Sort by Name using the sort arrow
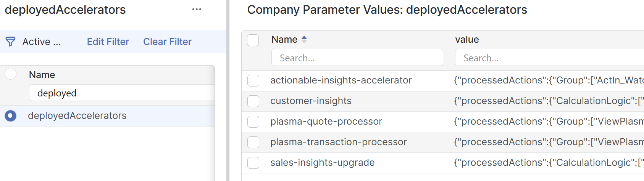 304,39
